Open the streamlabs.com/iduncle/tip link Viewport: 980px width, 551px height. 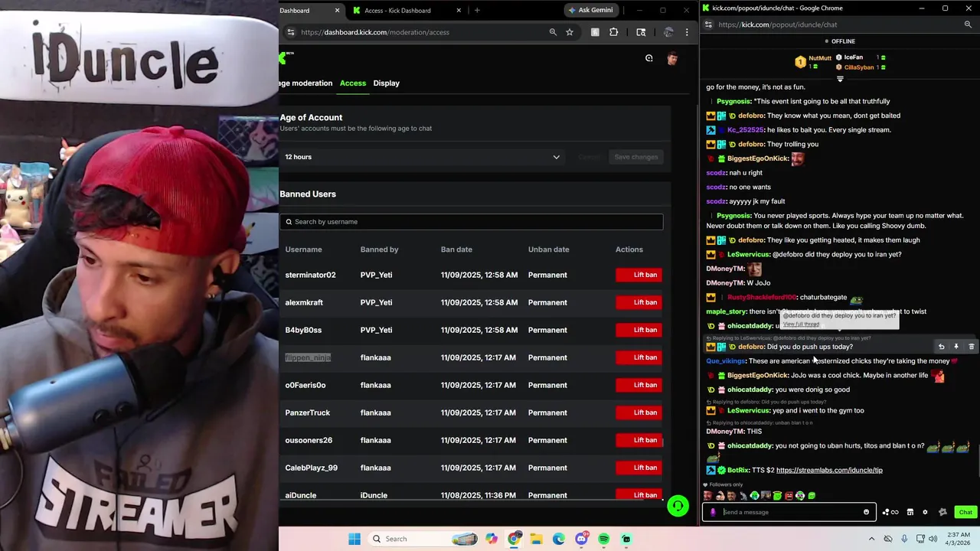pyautogui.click(x=829, y=470)
